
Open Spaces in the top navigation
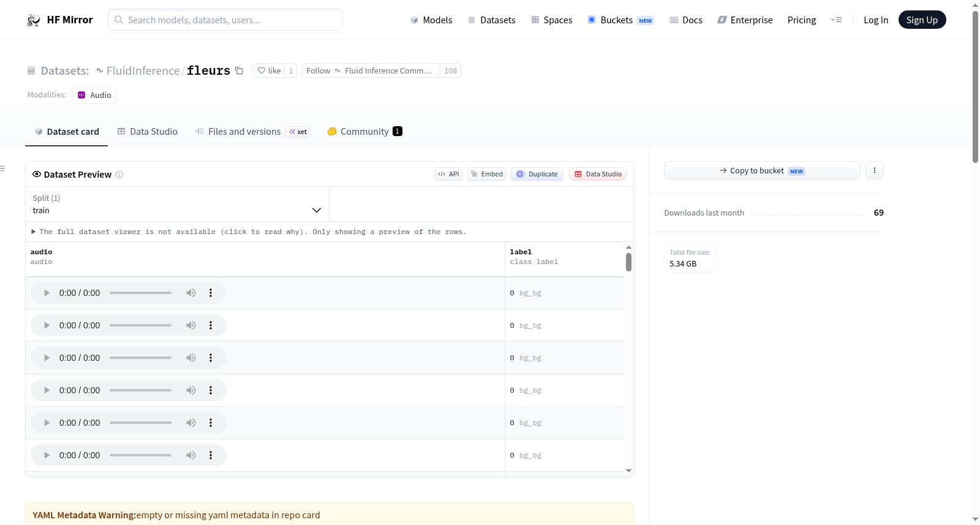coord(552,20)
